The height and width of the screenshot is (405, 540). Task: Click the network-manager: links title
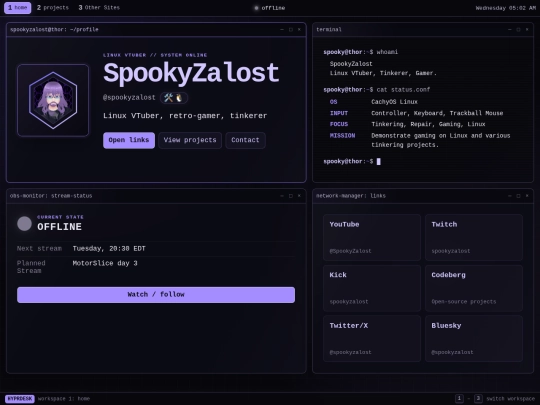click(x=351, y=196)
